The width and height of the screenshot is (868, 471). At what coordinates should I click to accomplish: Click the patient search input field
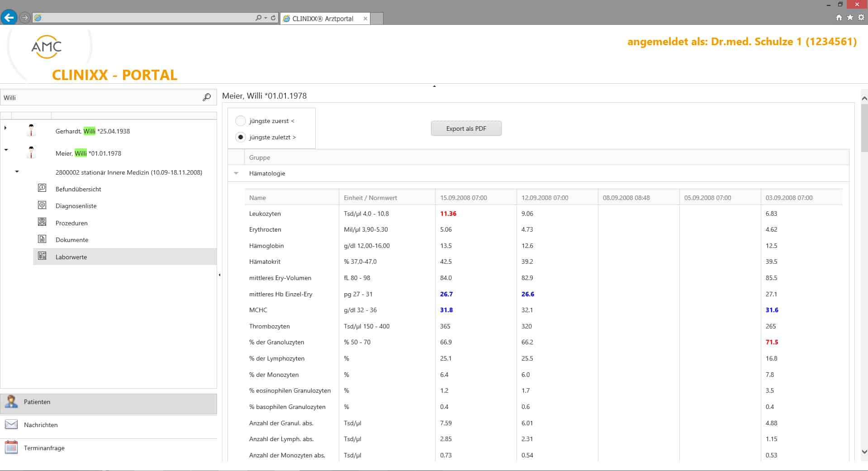point(102,98)
